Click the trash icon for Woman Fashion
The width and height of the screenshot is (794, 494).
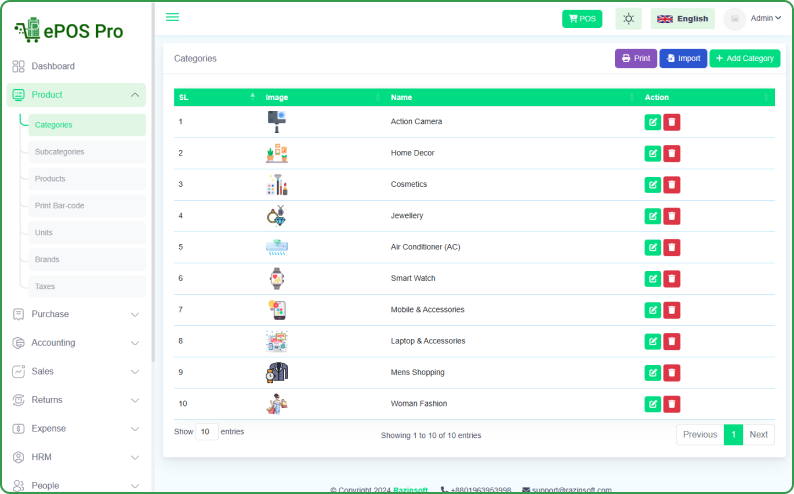pos(672,404)
